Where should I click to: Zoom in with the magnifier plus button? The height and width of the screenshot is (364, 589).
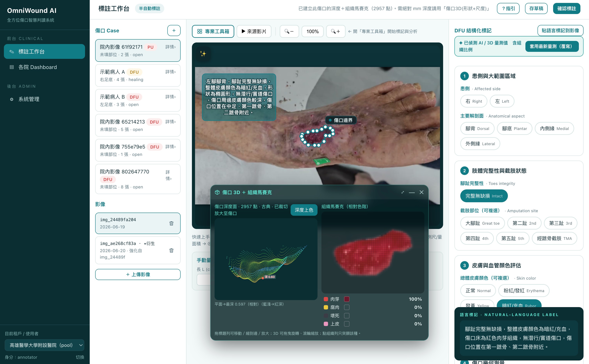pyautogui.click(x=335, y=31)
